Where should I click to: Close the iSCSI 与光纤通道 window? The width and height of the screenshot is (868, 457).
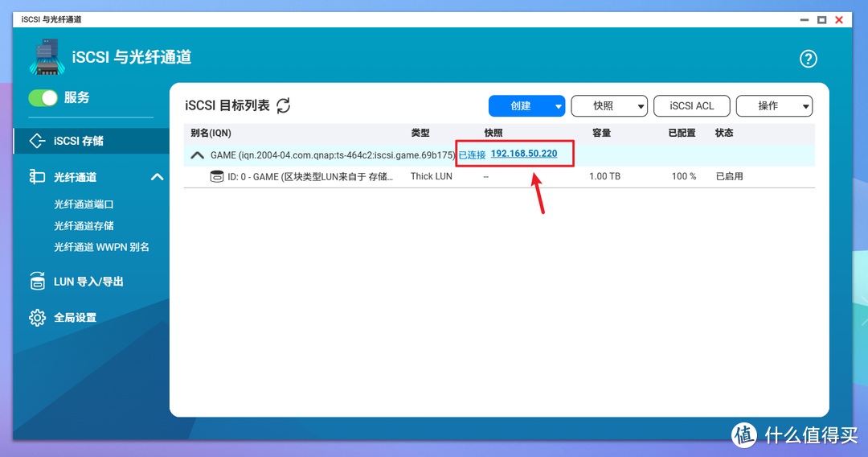click(839, 20)
